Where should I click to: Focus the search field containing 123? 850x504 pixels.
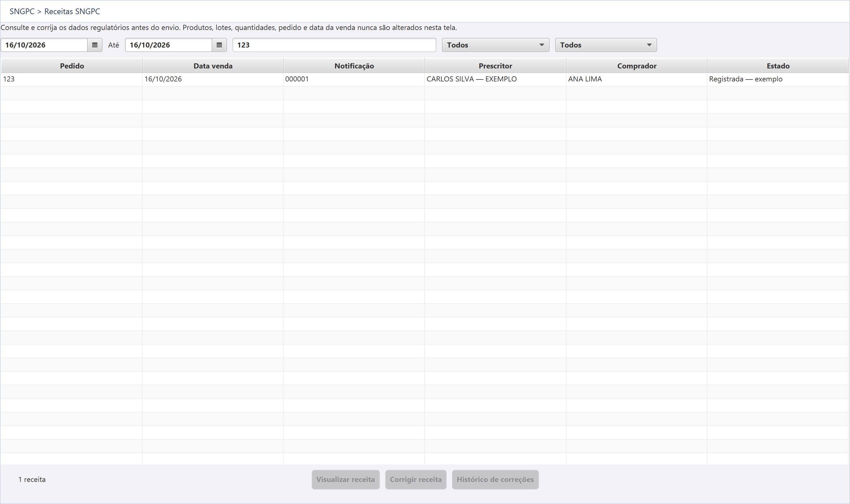(x=334, y=45)
